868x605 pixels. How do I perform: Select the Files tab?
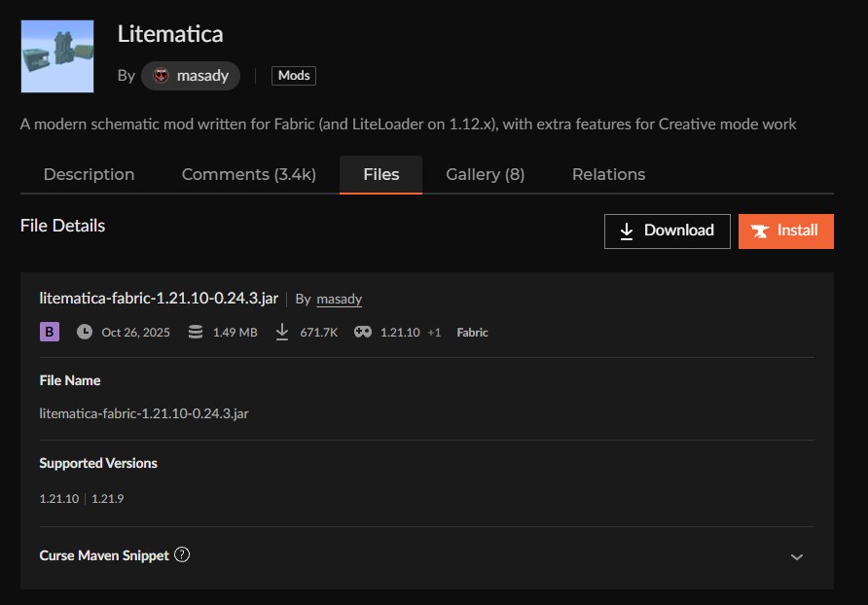[380, 175]
